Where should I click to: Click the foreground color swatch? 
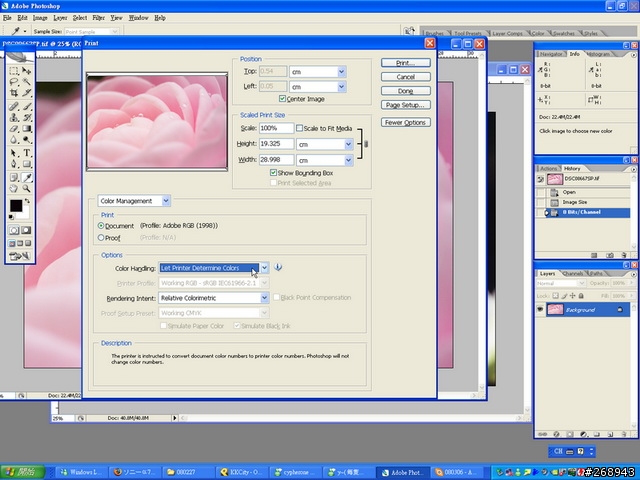coord(16,205)
